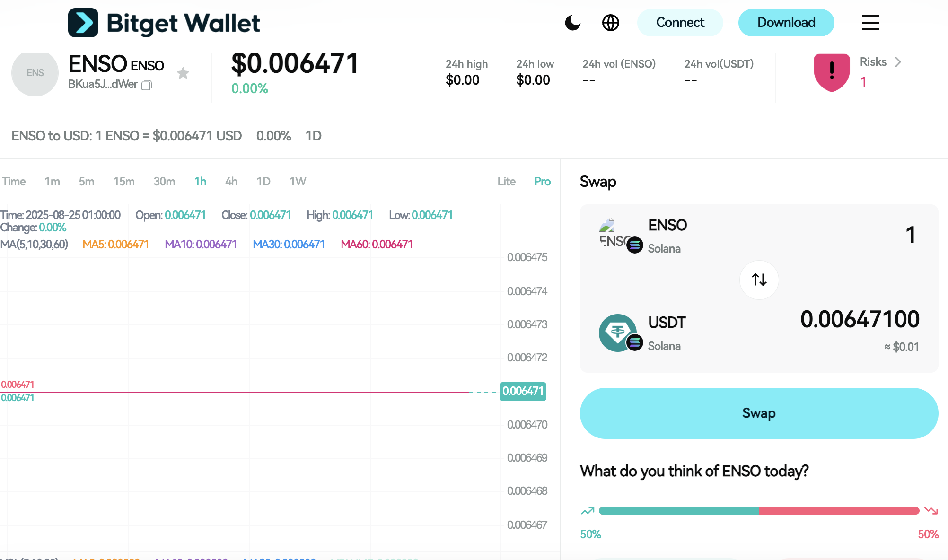The image size is (948, 560).
Task: Click the 50% bearish percentage
Action: pos(928,534)
